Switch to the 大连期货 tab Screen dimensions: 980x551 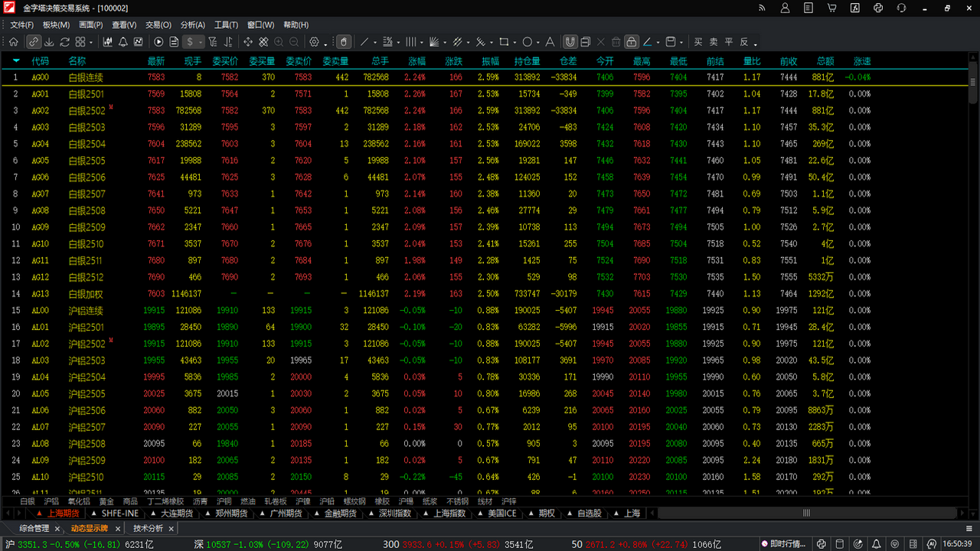[176, 514]
